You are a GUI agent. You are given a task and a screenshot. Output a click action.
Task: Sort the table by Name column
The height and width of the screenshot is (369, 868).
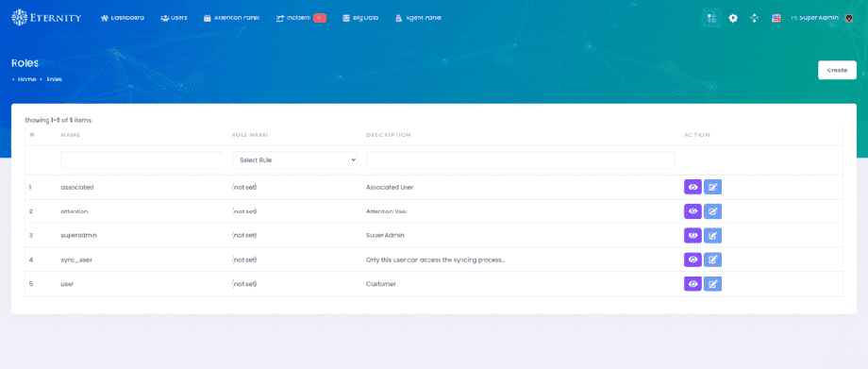[71, 135]
